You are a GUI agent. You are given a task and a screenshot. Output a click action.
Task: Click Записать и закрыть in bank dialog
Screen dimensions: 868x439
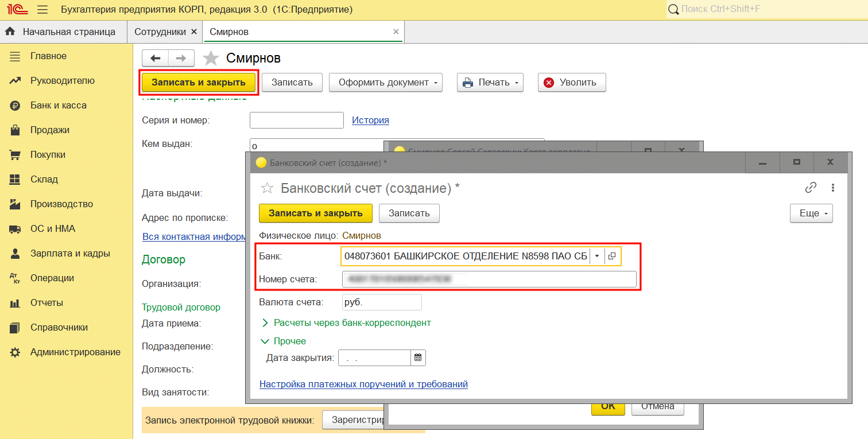click(315, 213)
